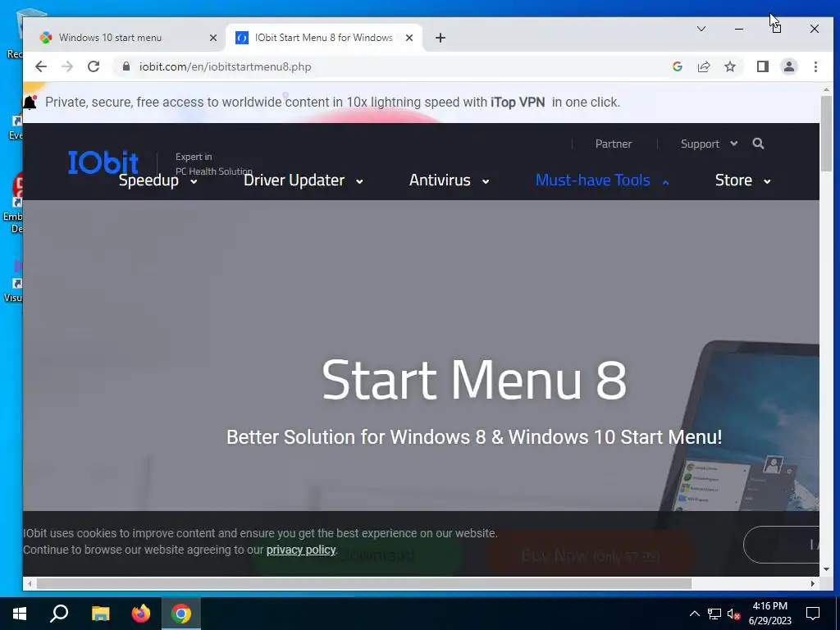Accept cookies with the outlined button
The image size is (840, 630).
coord(781,545)
